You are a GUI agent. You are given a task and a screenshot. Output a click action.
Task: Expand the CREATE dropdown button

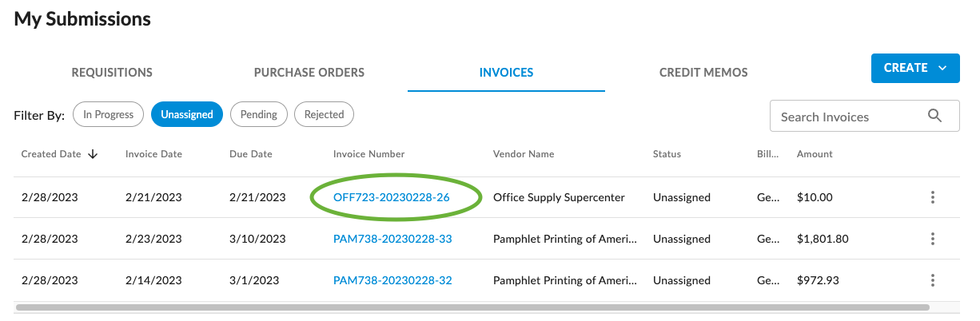[x=915, y=68]
